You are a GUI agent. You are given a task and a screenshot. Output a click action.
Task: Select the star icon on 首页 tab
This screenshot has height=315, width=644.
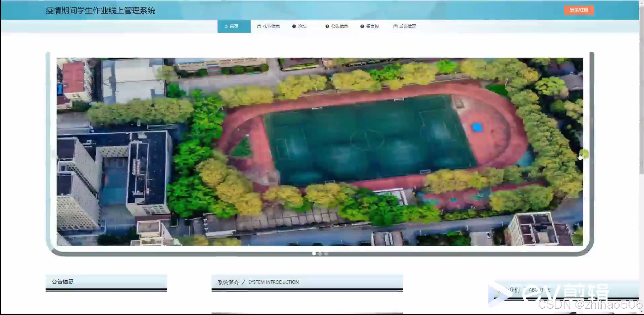(226, 26)
